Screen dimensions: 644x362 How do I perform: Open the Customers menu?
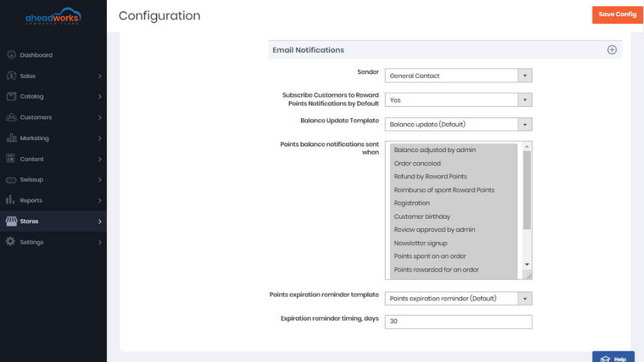53,117
